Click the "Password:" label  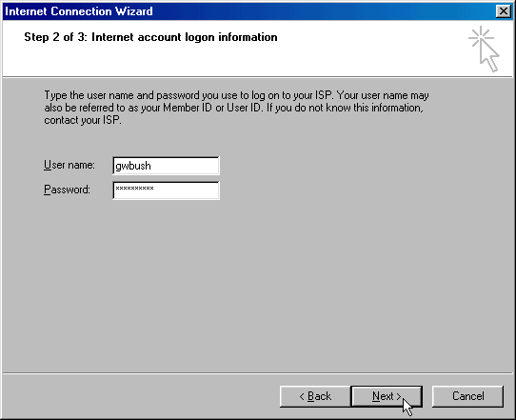[67, 190]
